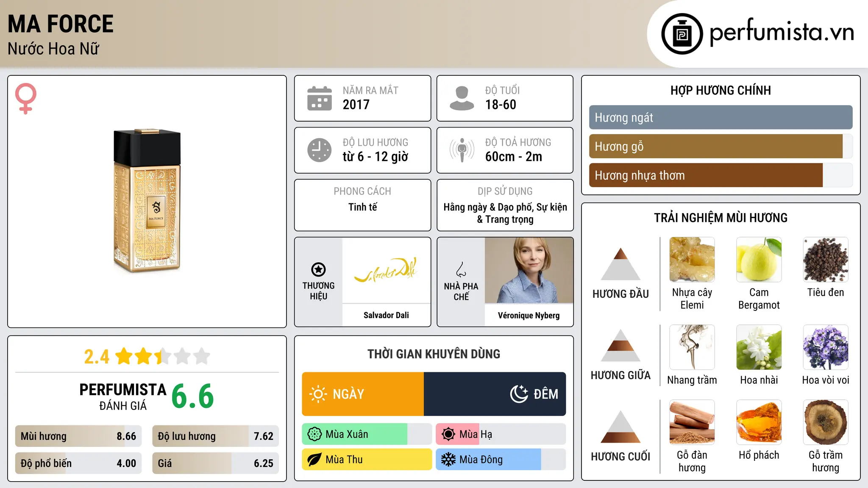Image resolution: width=868 pixels, height=488 pixels.
Task: Click the Giá 6.25 score bar
Action: 215,463
